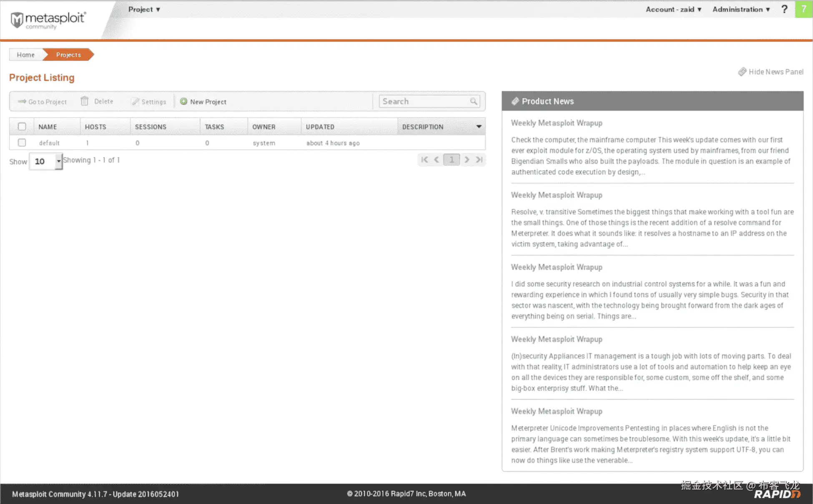Check the default project row checkbox
Screen dimensions: 813x504
22,143
